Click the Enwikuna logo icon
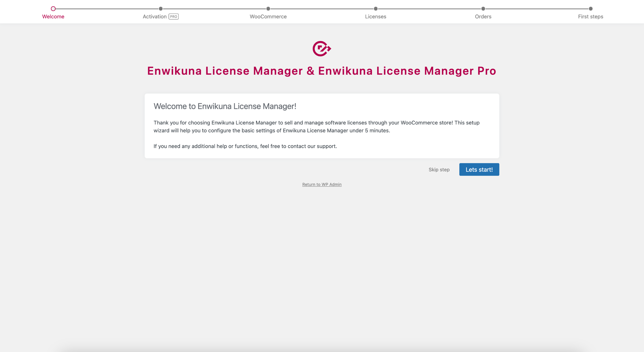 [322, 49]
